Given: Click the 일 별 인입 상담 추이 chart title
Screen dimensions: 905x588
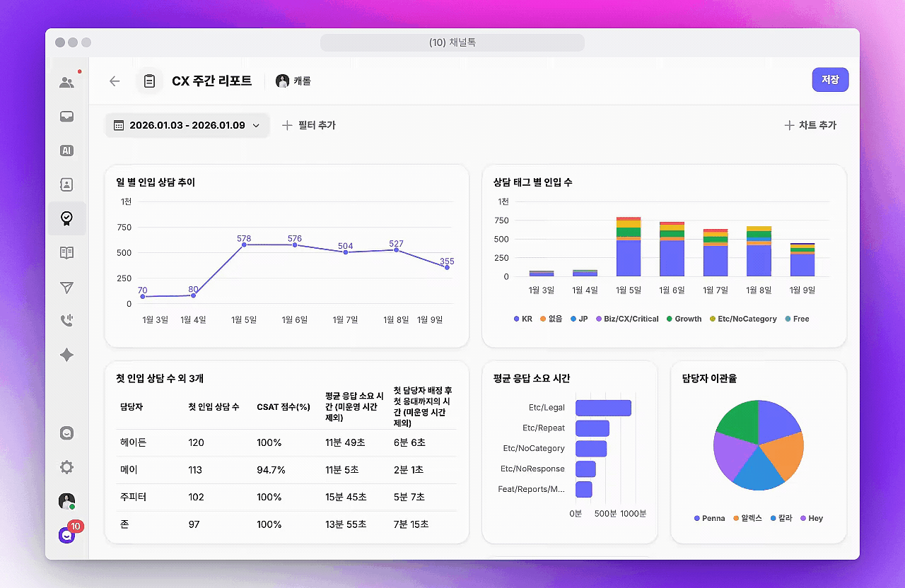Looking at the screenshot, I should pos(156,182).
